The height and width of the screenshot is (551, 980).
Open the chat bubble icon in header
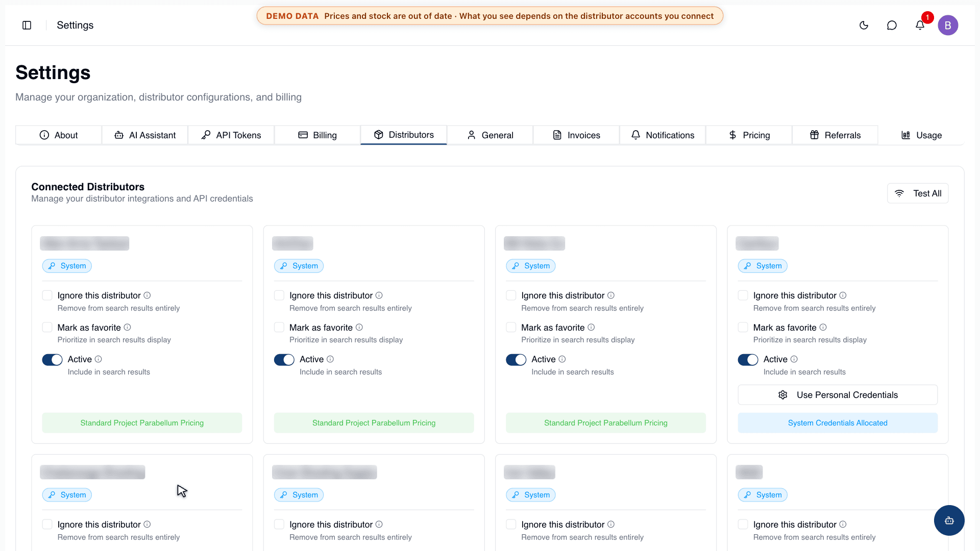coord(892,25)
